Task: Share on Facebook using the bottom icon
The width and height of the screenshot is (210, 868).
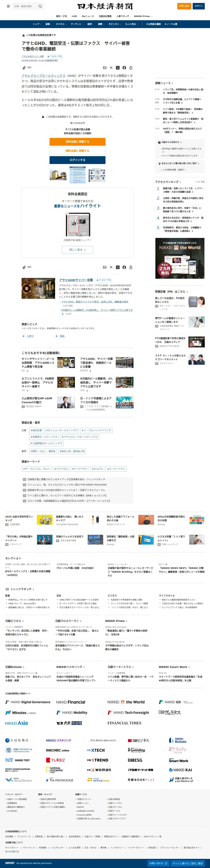Action: tap(124, 267)
